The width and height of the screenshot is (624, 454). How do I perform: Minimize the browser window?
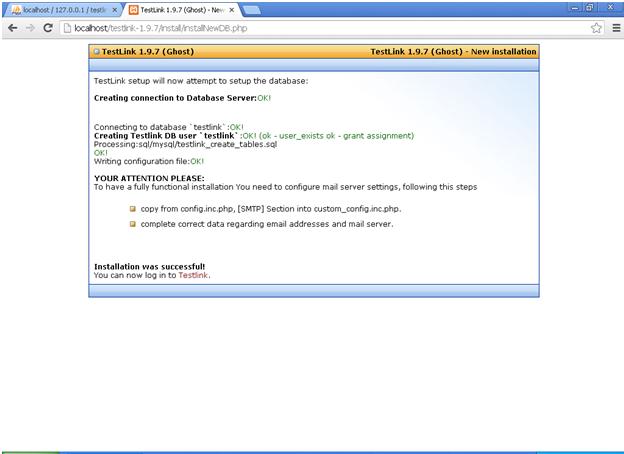(575, 8)
